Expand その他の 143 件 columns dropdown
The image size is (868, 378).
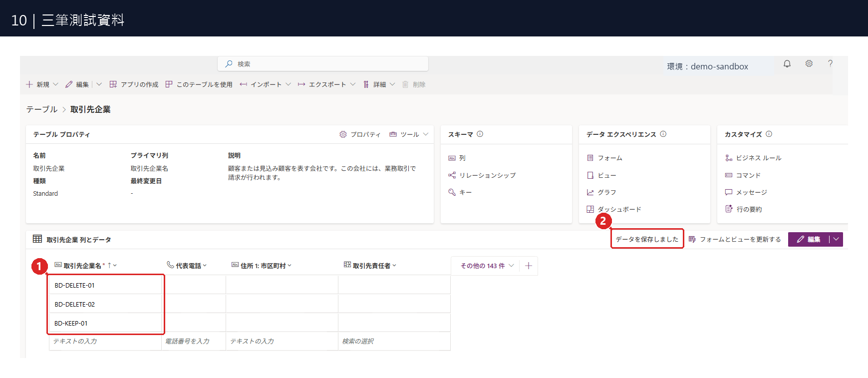coord(487,266)
